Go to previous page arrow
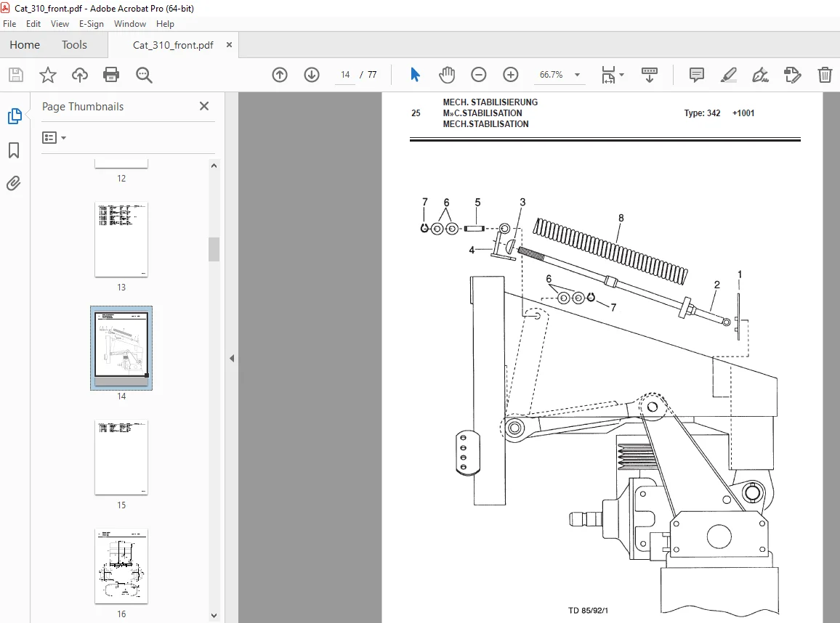Screen dimensions: 840x623 [x=280, y=75]
